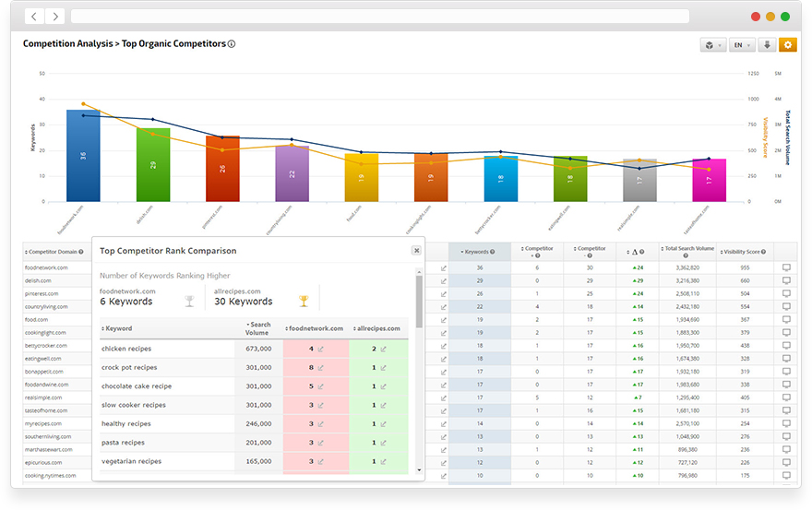Sort by the Keywords column header
The height and width of the screenshot is (510, 812).
point(479,252)
